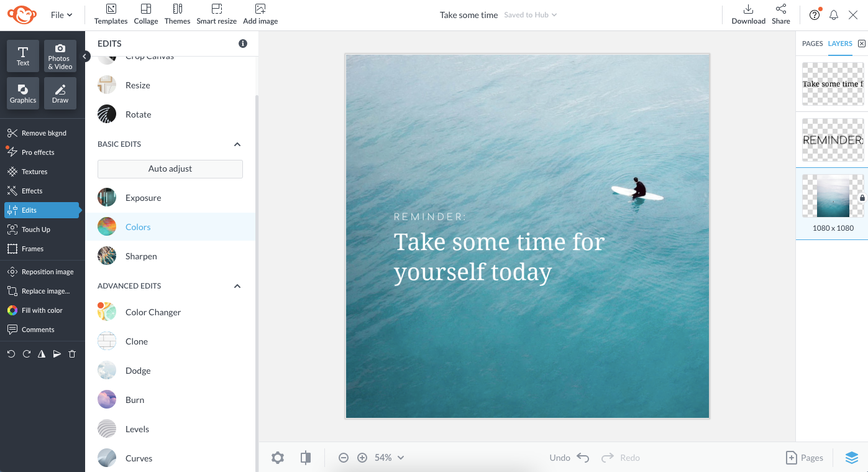Open the 54% zoom dropdown

390,458
